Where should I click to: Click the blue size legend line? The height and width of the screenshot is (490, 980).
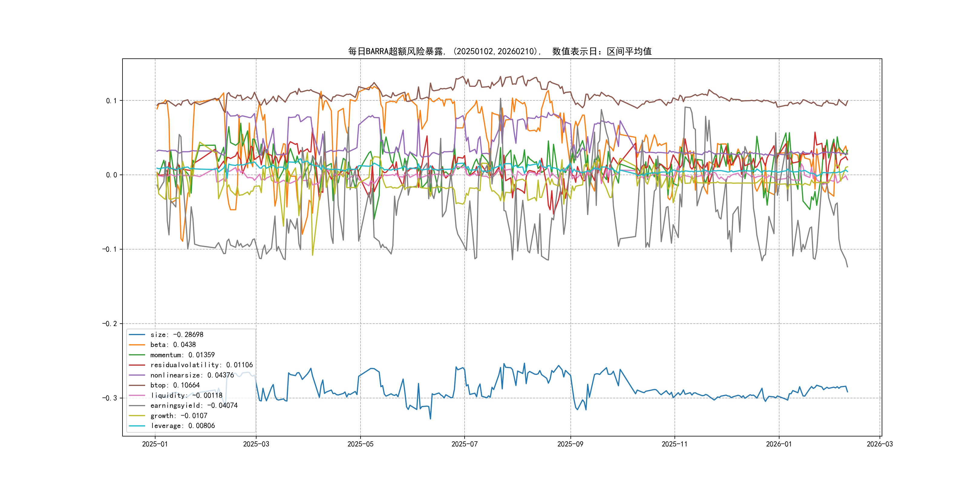137,335
